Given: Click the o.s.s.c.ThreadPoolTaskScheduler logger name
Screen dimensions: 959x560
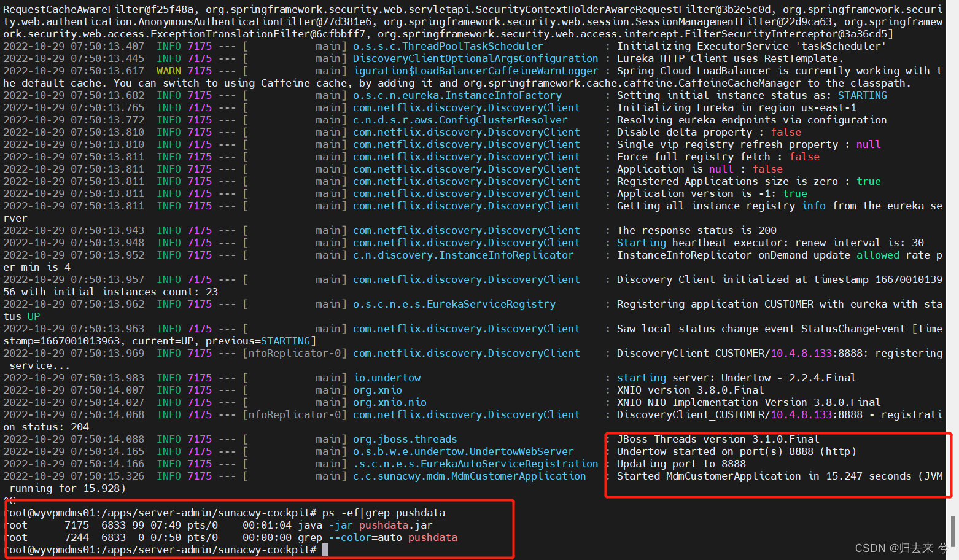Looking at the screenshot, I should click(x=448, y=47).
